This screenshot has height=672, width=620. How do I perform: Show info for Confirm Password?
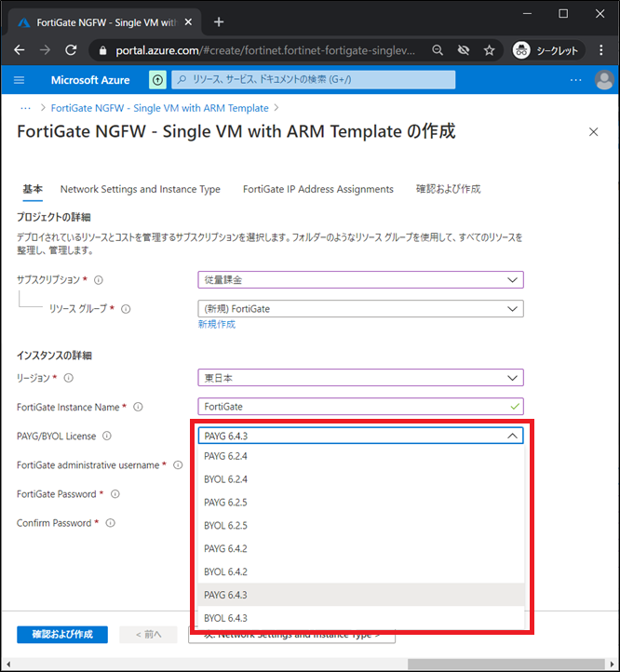(111, 523)
